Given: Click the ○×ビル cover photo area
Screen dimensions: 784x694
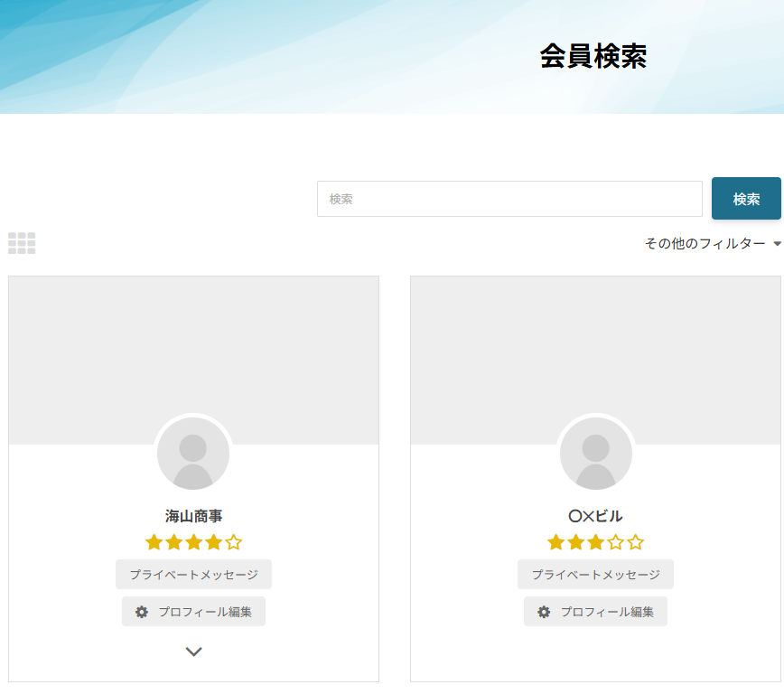Looking at the screenshot, I should click(x=595, y=343).
